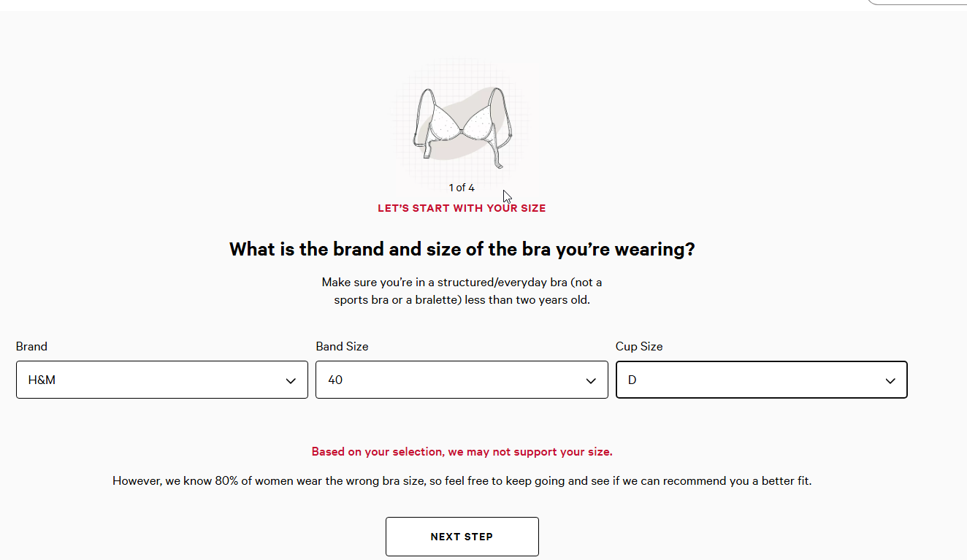Image resolution: width=967 pixels, height=560 pixels.
Task: Click the red unsupported size warning message
Action: (x=462, y=452)
